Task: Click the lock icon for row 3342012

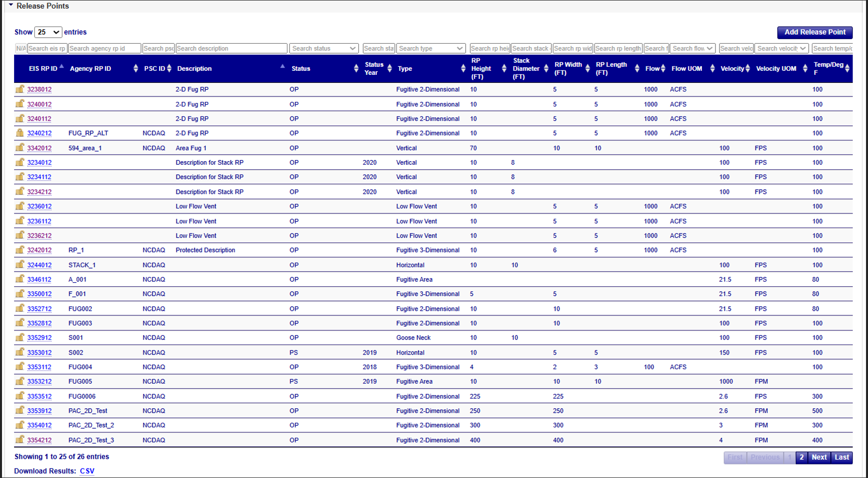Action: 20,147
